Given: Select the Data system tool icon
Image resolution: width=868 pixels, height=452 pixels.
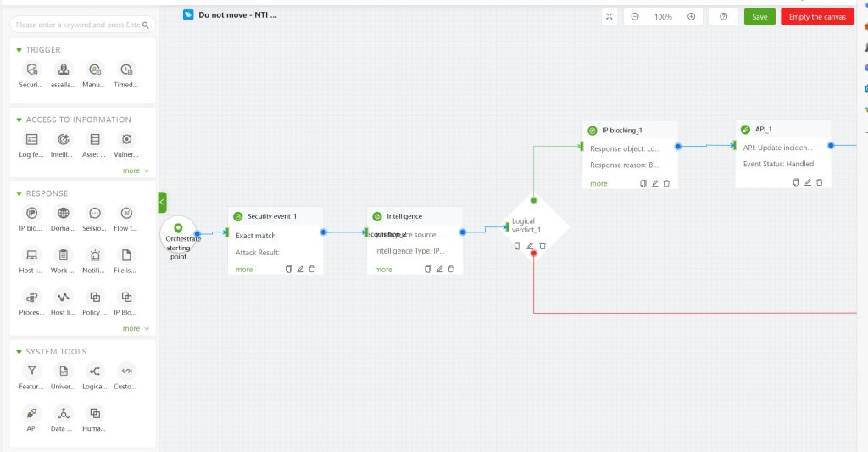Looking at the screenshot, I should 64,413.
